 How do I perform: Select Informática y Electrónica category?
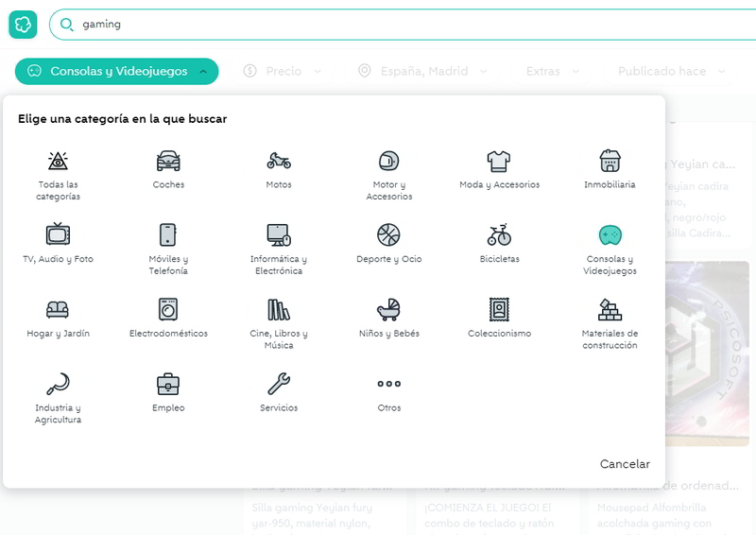[x=279, y=250]
